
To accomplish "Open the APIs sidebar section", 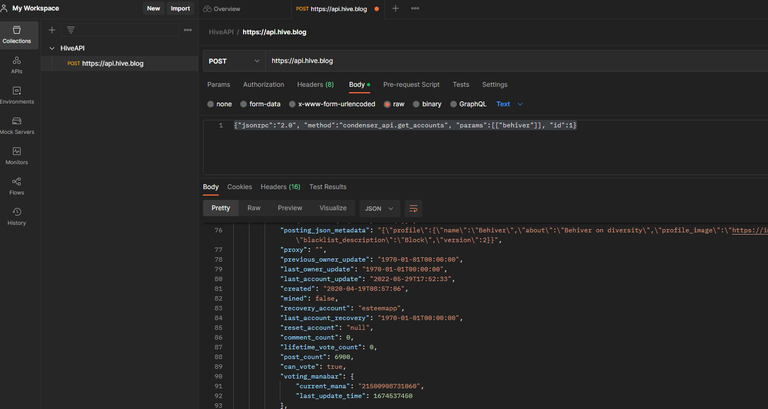I will tap(17, 65).
